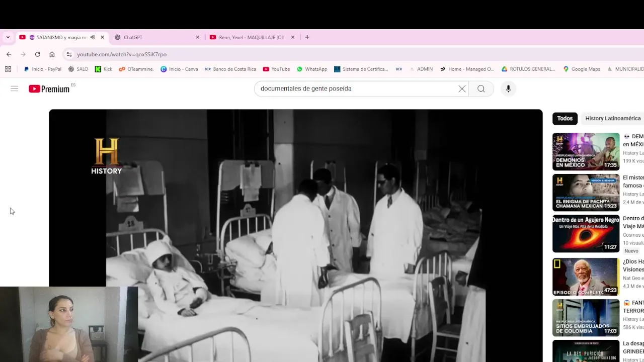
Task: Open the Banco de Costa Rica bookmark
Action: [x=230, y=69]
